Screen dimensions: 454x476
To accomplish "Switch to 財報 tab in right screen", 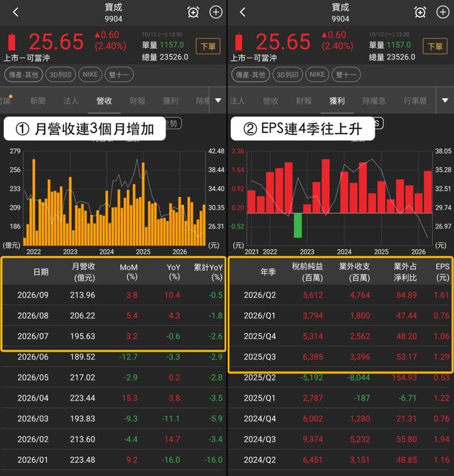I will pyautogui.click(x=304, y=100).
